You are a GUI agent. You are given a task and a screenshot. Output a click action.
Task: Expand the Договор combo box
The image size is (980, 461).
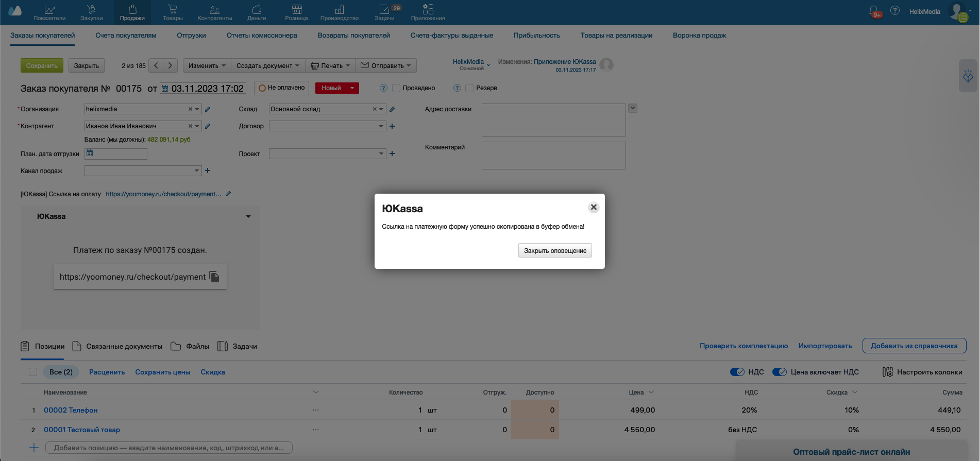pos(381,126)
